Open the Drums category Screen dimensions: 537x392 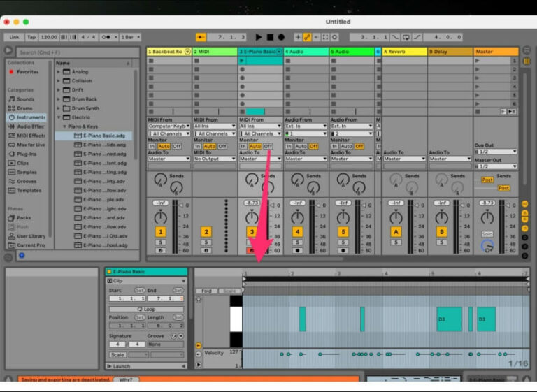click(x=24, y=108)
